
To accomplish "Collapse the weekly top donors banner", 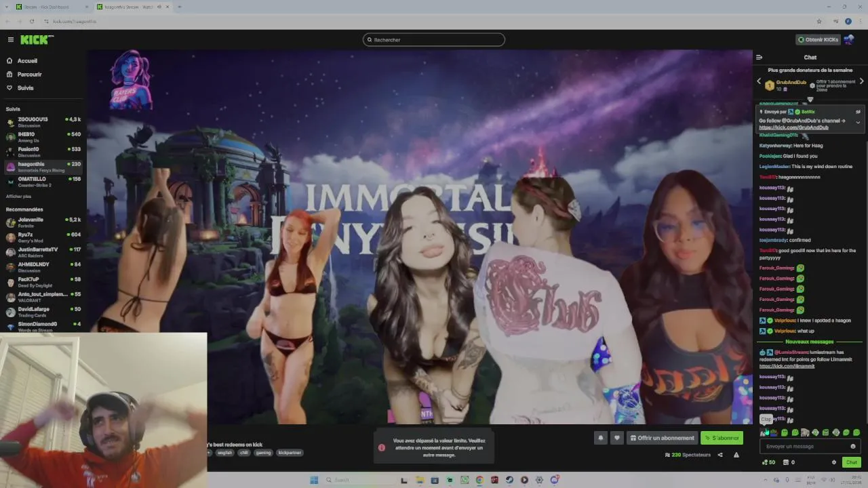I will [x=810, y=100].
